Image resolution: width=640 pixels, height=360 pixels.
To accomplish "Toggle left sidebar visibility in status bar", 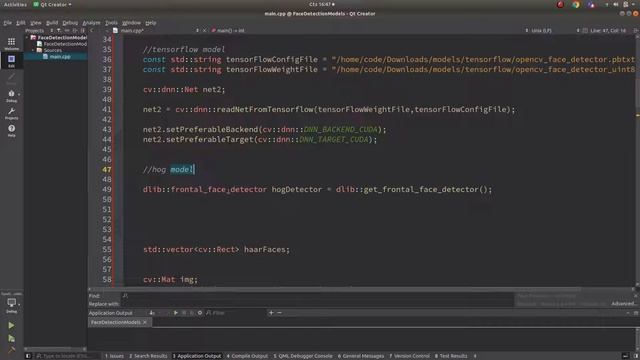I will [x=28, y=356].
